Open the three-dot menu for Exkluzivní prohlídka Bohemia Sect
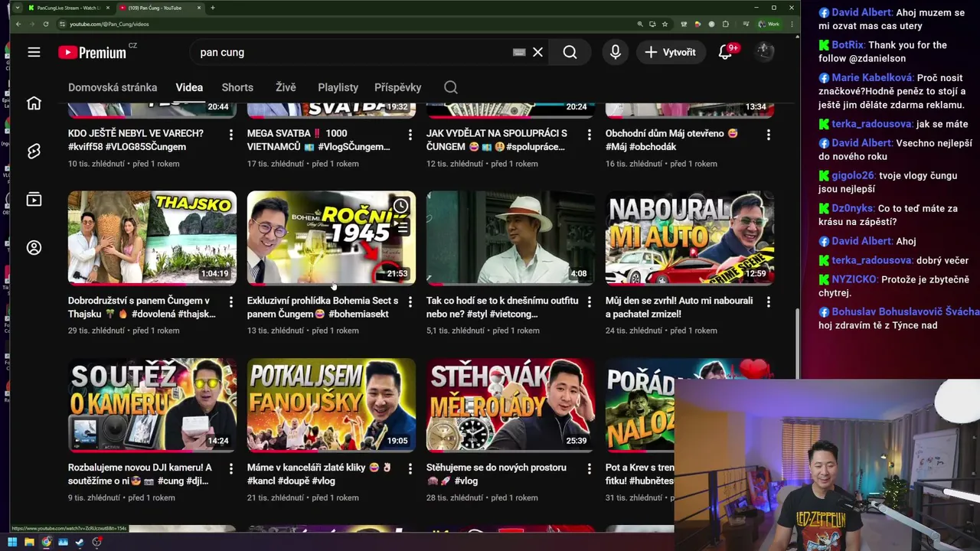Screen dimensions: 980x551 pos(410,302)
